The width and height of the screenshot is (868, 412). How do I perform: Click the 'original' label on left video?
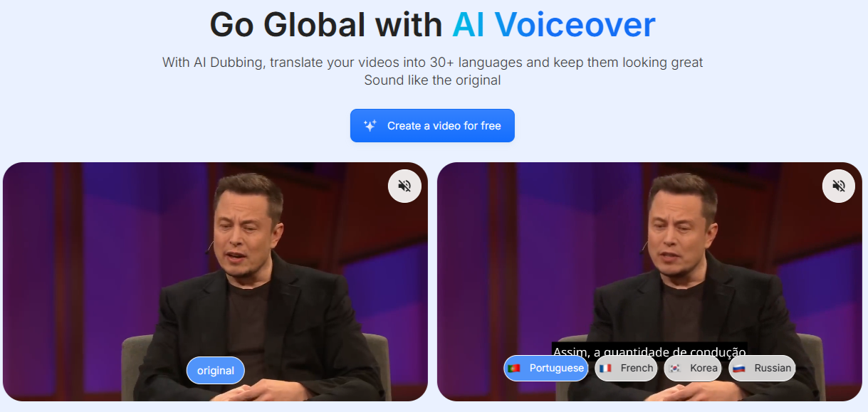[216, 371]
